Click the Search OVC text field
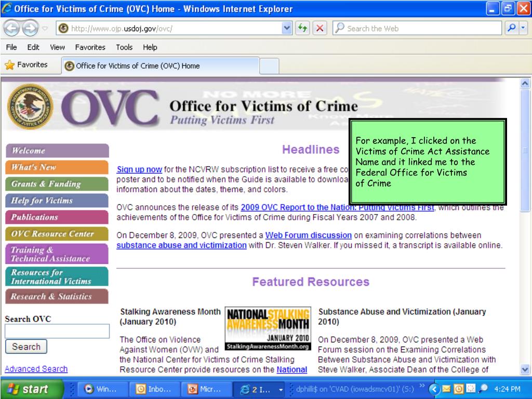532x399 pixels. click(x=57, y=331)
